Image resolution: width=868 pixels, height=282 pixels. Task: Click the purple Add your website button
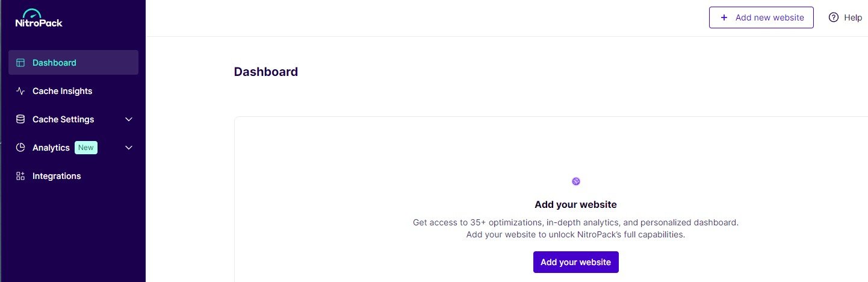click(576, 262)
